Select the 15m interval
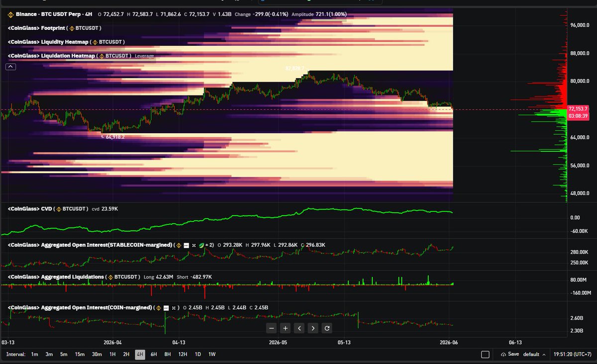This screenshot has width=597, height=364. click(80, 354)
